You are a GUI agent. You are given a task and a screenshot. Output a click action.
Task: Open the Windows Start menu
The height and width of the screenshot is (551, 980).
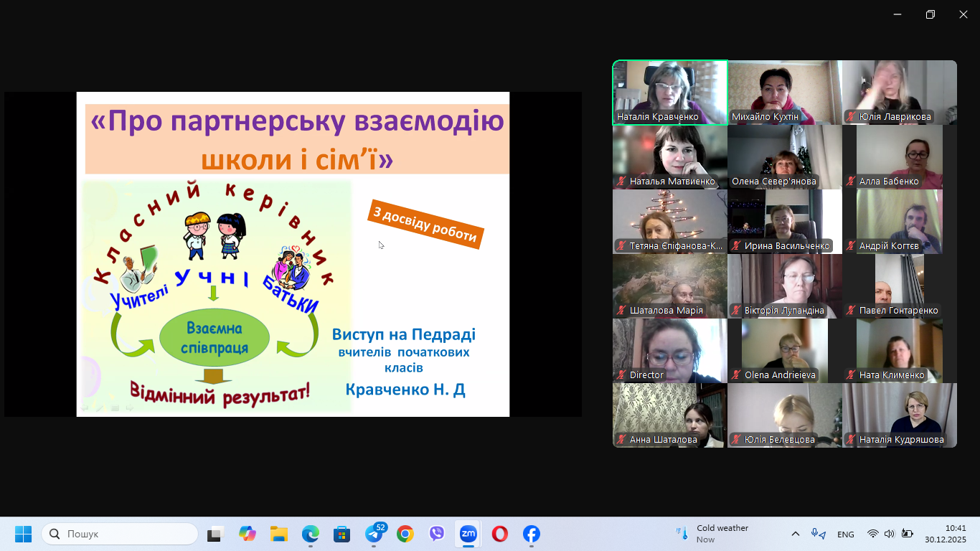click(x=24, y=534)
